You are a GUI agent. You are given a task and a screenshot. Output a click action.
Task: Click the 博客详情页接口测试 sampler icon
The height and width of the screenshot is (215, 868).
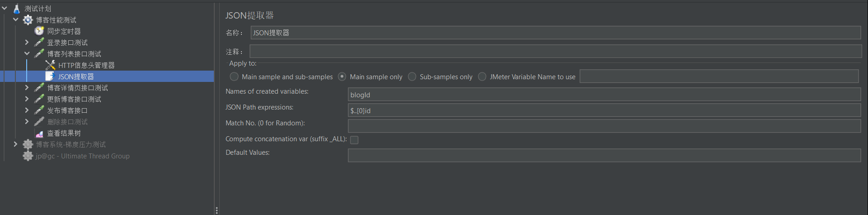click(x=39, y=88)
